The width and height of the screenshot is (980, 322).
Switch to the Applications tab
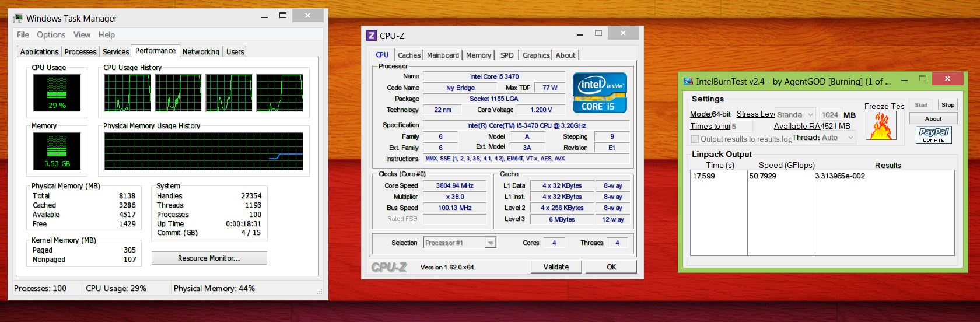[39, 52]
